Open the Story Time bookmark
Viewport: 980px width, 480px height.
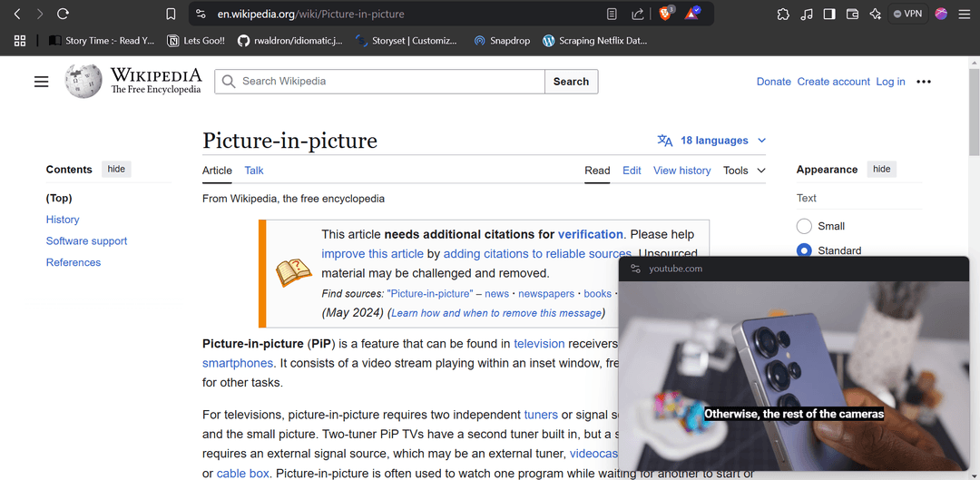[102, 41]
